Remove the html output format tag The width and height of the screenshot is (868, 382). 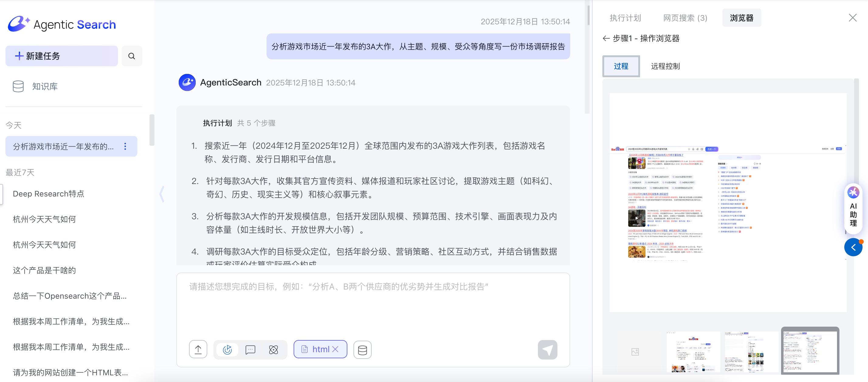(x=335, y=349)
